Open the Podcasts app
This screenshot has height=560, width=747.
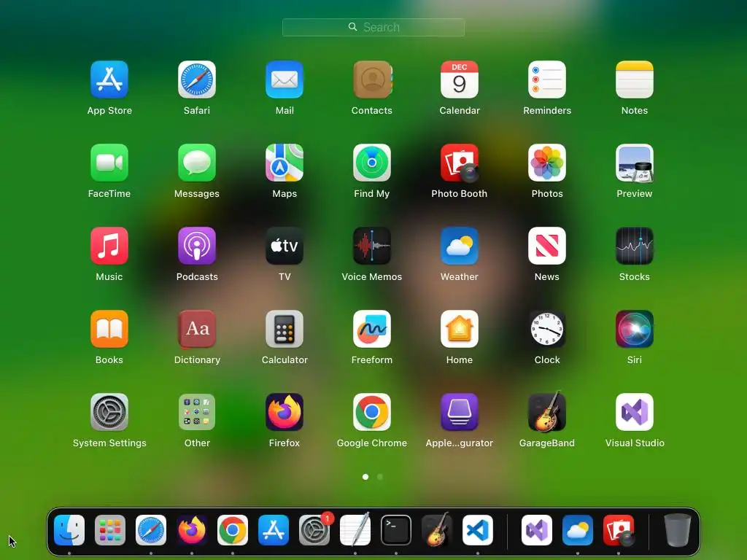[197, 246]
